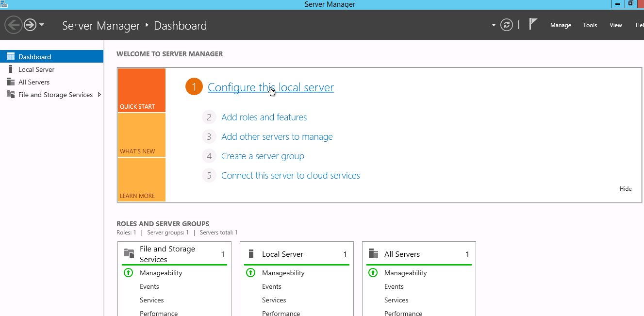The width and height of the screenshot is (644, 316).
Task: Open Manageability in File and Storage Services tile
Action: 161,273
